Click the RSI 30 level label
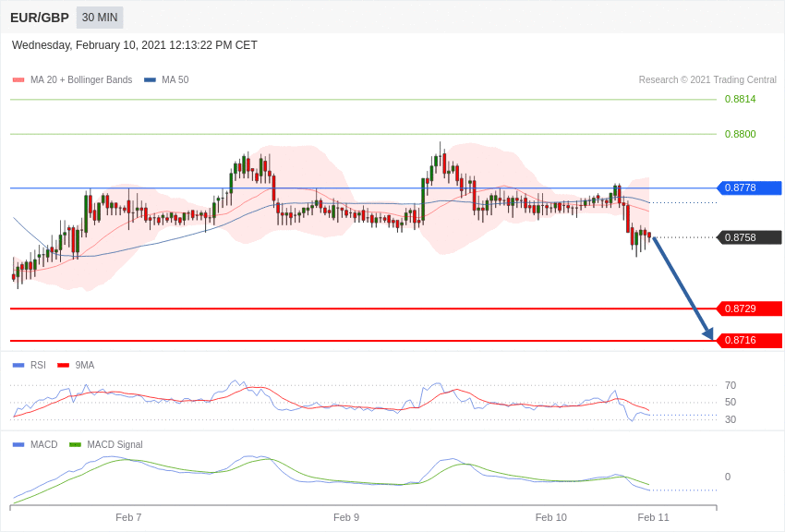785x532 pixels. (x=731, y=419)
